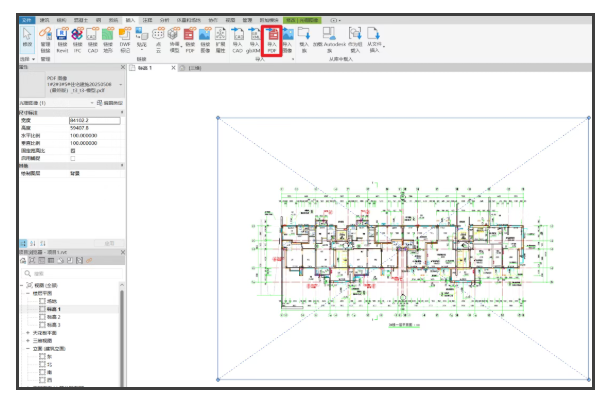The height and width of the screenshot is (396, 603).
Task: Select the Link Revit (链接 Revit) icon
Action: (62, 40)
